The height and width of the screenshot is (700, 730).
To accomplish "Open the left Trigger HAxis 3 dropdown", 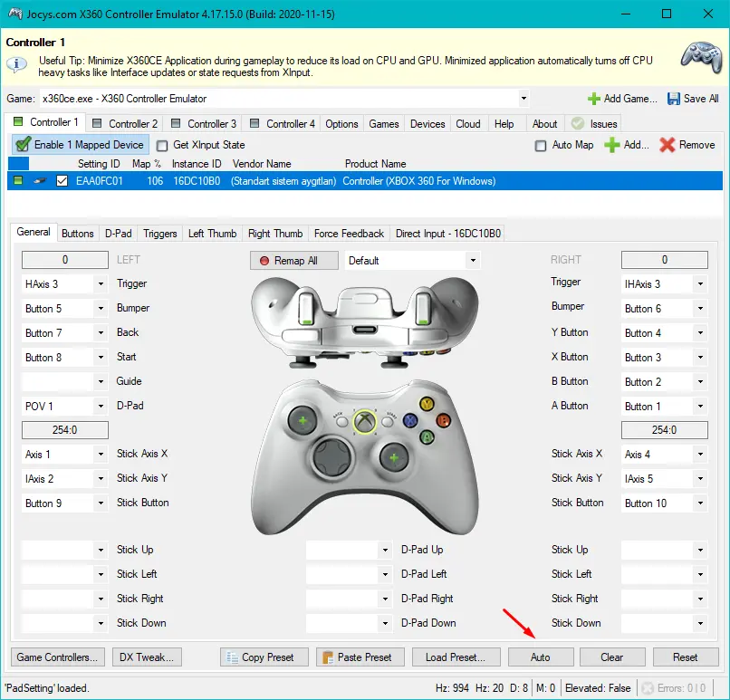I will [x=101, y=284].
